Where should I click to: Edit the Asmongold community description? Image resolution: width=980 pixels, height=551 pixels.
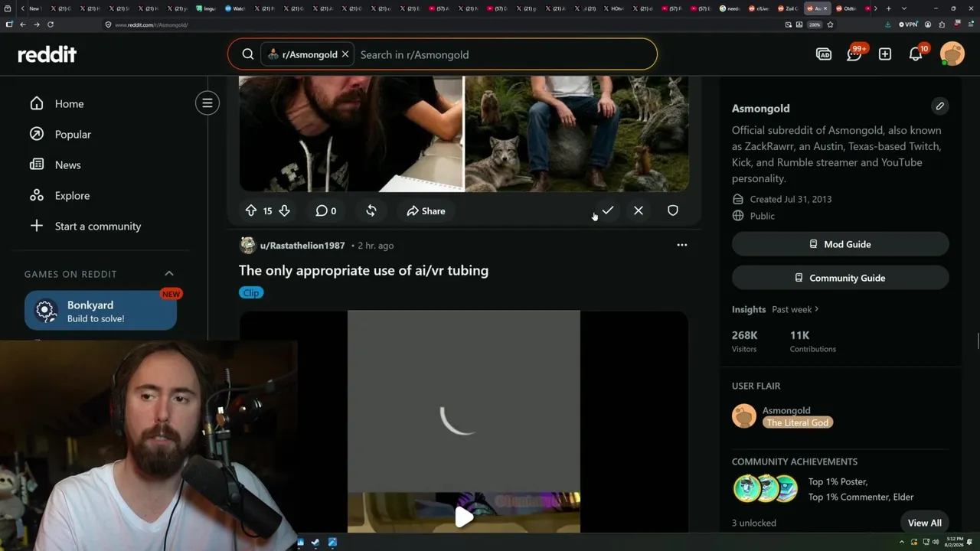click(x=939, y=106)
